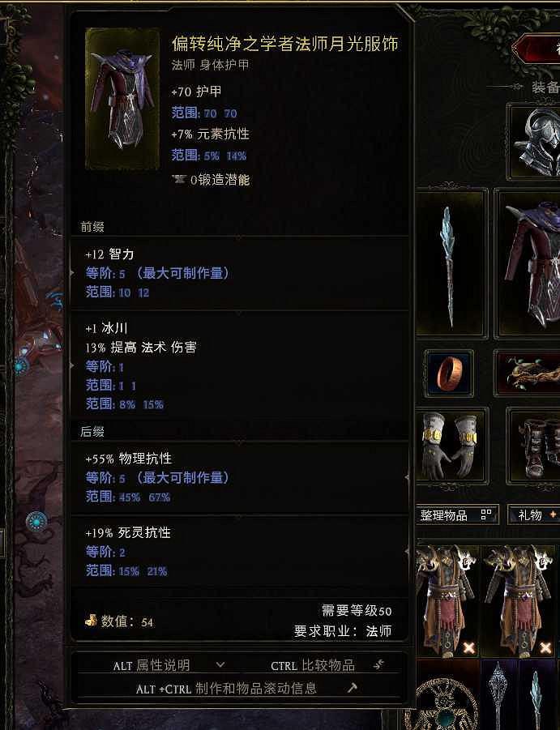560x730 pixels.
Task: Select the ice staff weapon slot
Action: pyautogui.click(x=451, y=263)
